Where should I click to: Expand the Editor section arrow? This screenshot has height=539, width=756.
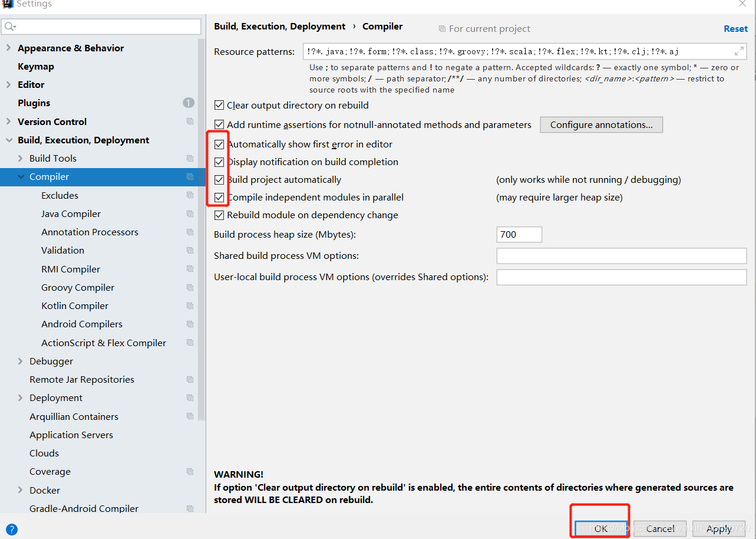coord(8,84)
